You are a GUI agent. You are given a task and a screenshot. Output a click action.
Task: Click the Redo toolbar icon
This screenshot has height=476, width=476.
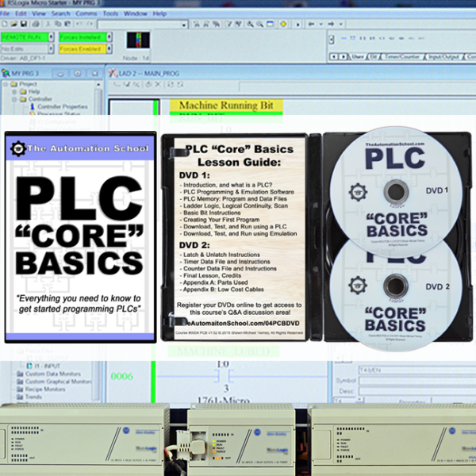(x=90, y=24)
